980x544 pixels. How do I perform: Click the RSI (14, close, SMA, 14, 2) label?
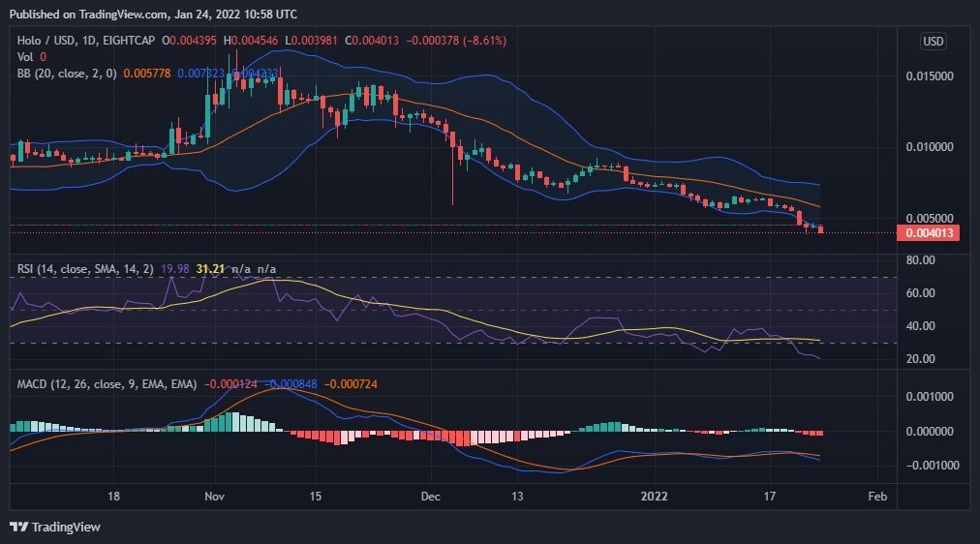click(85, 269)
